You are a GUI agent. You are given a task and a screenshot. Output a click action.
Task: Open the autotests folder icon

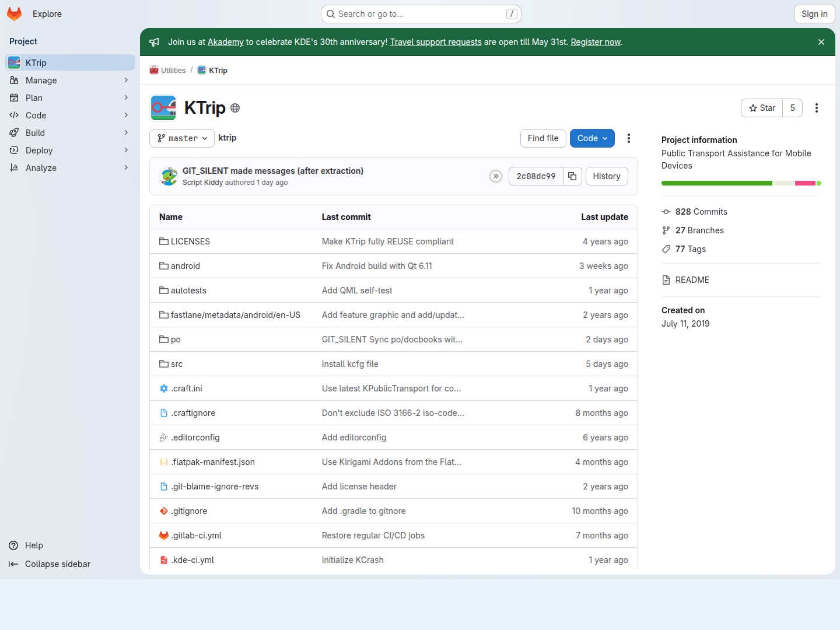164,290
